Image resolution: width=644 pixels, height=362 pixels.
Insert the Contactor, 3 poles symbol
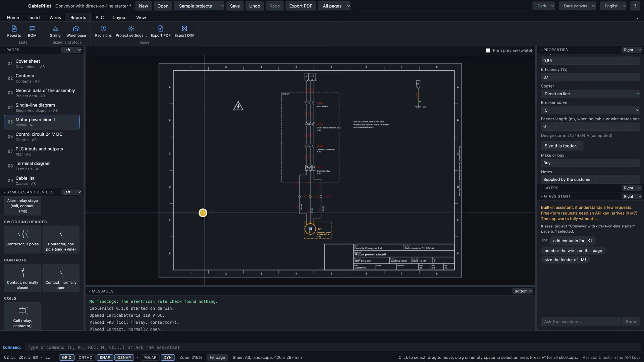pyautogui.click(x=22, y=239)
